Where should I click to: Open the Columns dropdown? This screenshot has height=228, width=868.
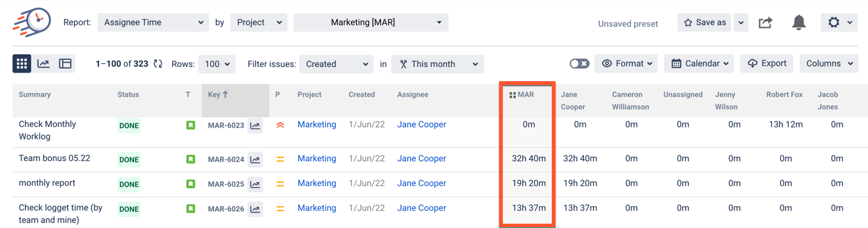829,63
